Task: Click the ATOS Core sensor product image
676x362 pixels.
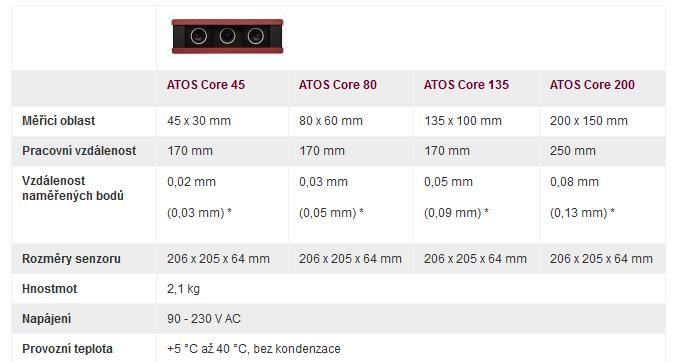Action: (227, 36)
